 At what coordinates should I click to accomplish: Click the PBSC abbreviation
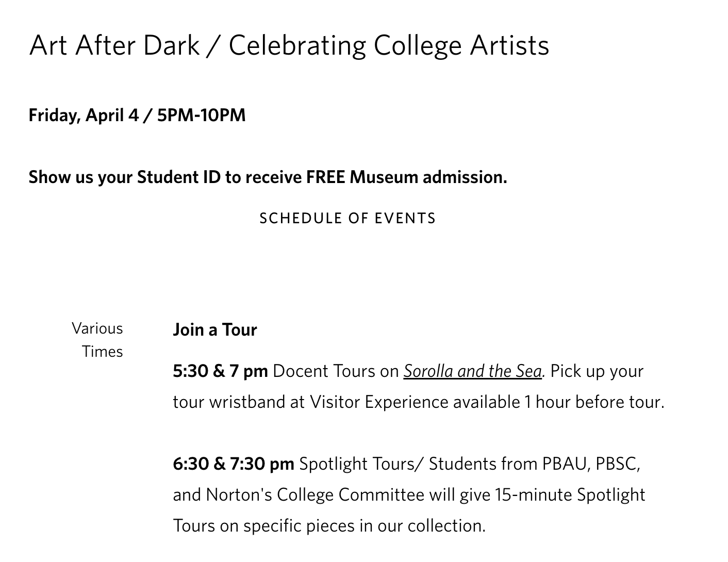(x=617, y=464)
